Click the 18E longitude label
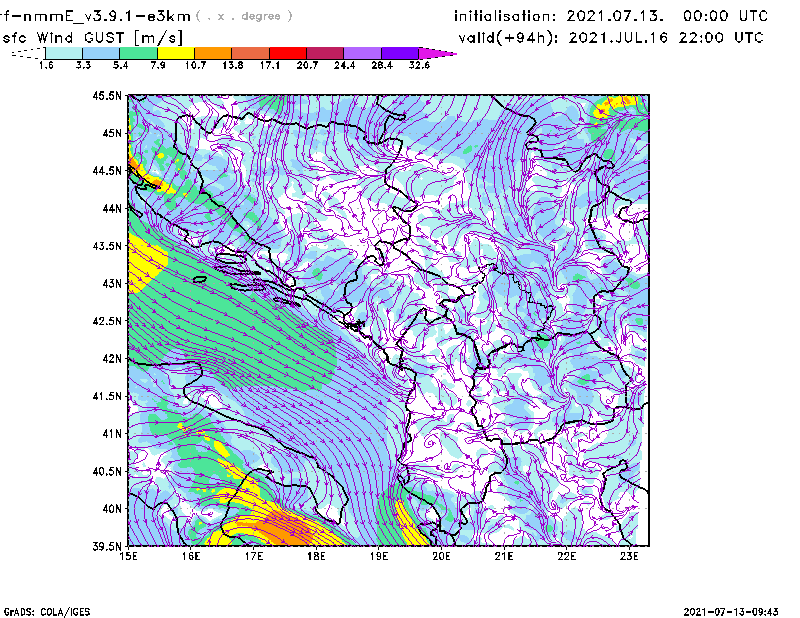The image size is (800, 618). coord(316,556)
